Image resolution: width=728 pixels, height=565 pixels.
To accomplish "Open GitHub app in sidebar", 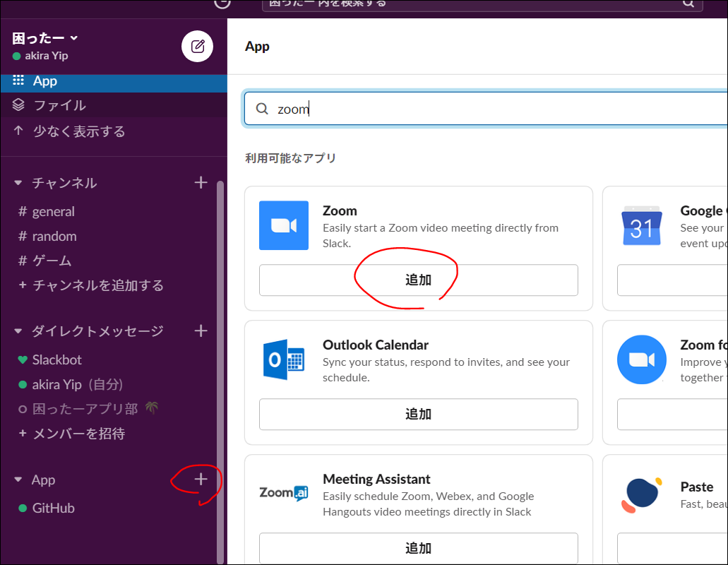I will (x=47, y=509).
